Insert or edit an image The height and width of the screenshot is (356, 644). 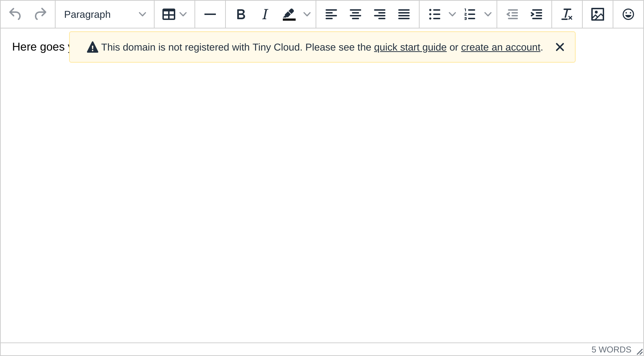(x=598, y=14)
